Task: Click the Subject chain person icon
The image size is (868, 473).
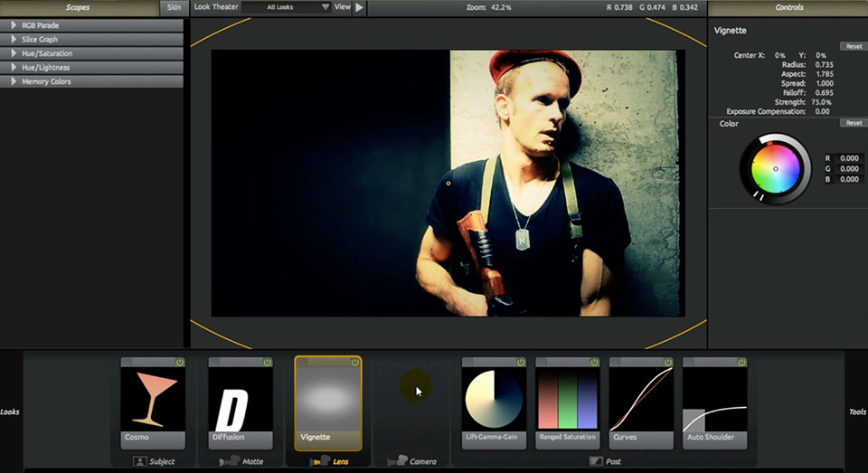Action: click(139, 461)
